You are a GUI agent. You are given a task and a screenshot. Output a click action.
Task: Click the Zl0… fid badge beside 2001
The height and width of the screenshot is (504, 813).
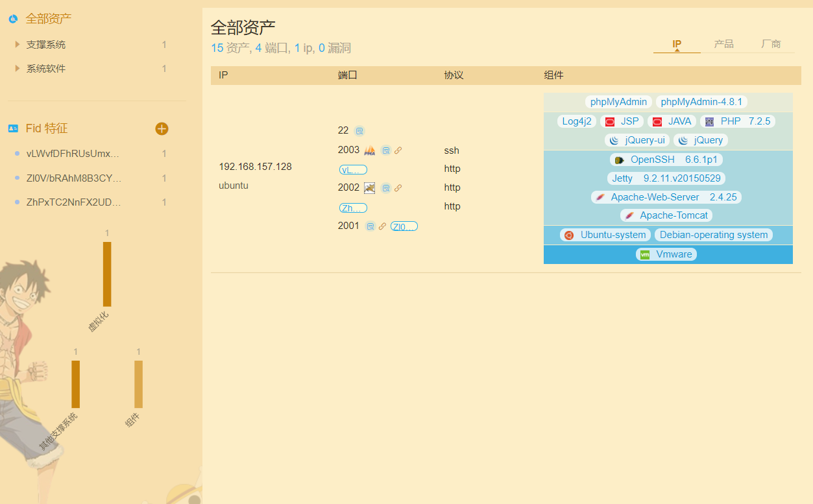pos(404,226)
